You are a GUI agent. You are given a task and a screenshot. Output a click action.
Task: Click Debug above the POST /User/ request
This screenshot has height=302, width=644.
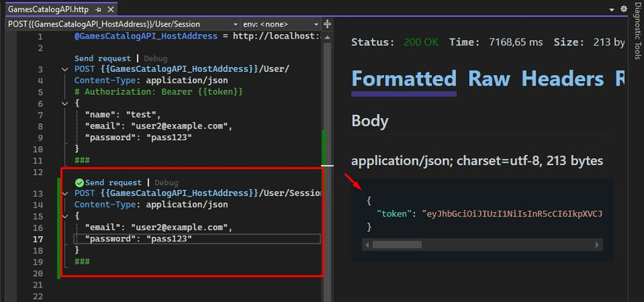[x=155, y=59]
